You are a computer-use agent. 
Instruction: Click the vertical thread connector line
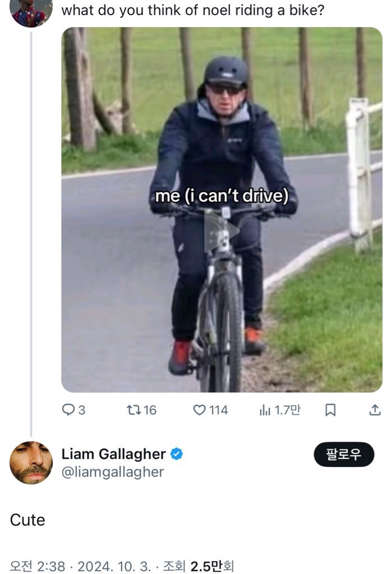click(31, 234)
